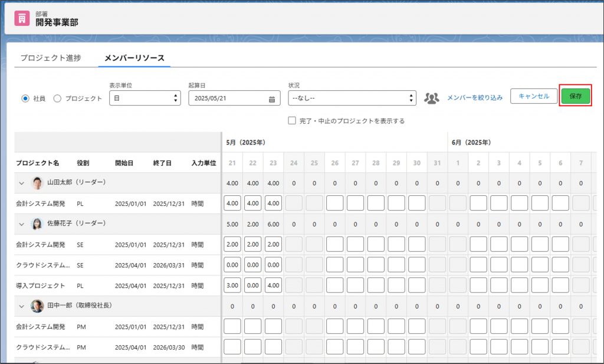604x364 pixels.
Task: Click 田中一郎's avatar photo
Action: [37, 306]
